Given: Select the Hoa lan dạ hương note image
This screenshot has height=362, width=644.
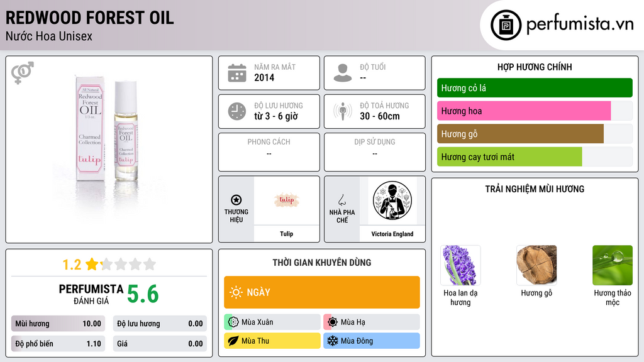Looking at the screenshot, I should click(x=460, y=265).
